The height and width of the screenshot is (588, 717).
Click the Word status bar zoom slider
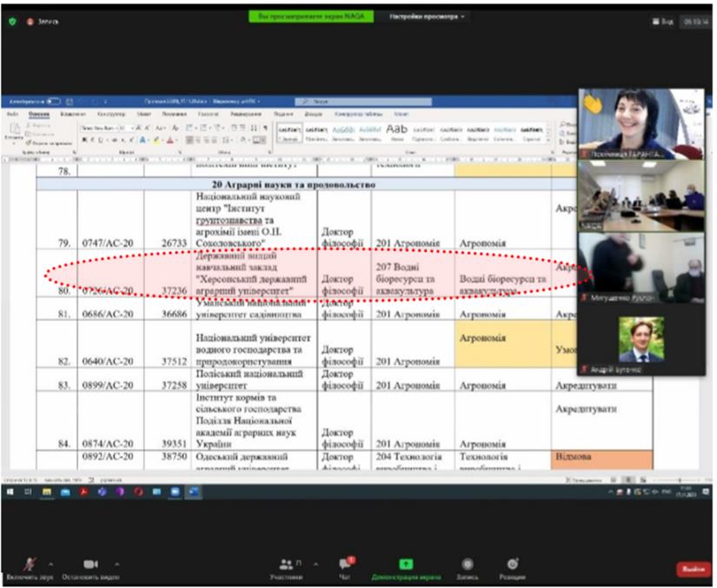click(680, 480)
